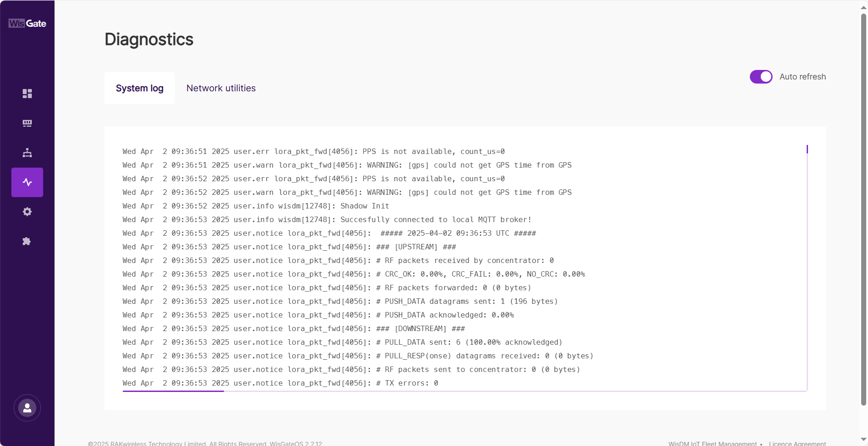Select 'PUSH_DATA datagrams sent: 1' log line
This screenshot has width=868, height=446.
click(x=340, y=301)
